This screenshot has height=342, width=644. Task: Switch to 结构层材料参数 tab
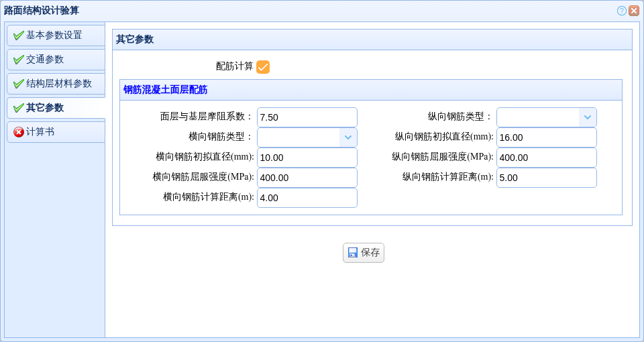[x=56, y=84]
